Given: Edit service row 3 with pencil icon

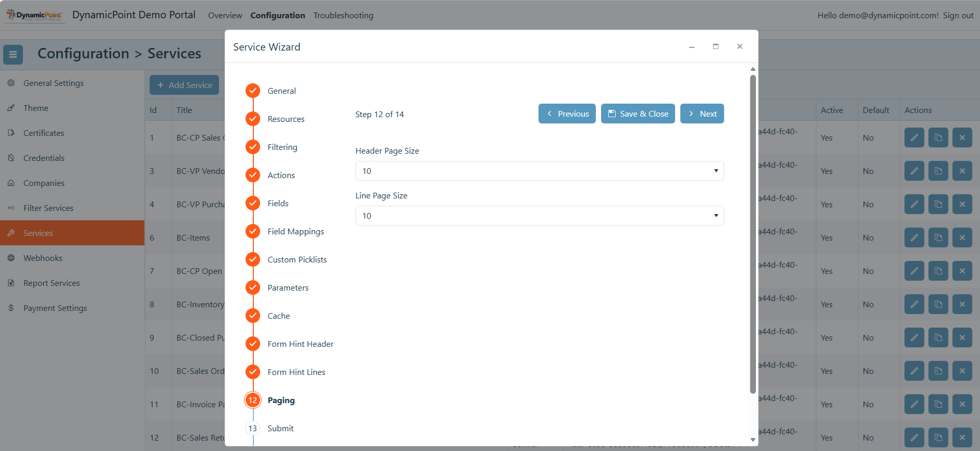Looking at the screenshot, I should [x=914, y=171].
